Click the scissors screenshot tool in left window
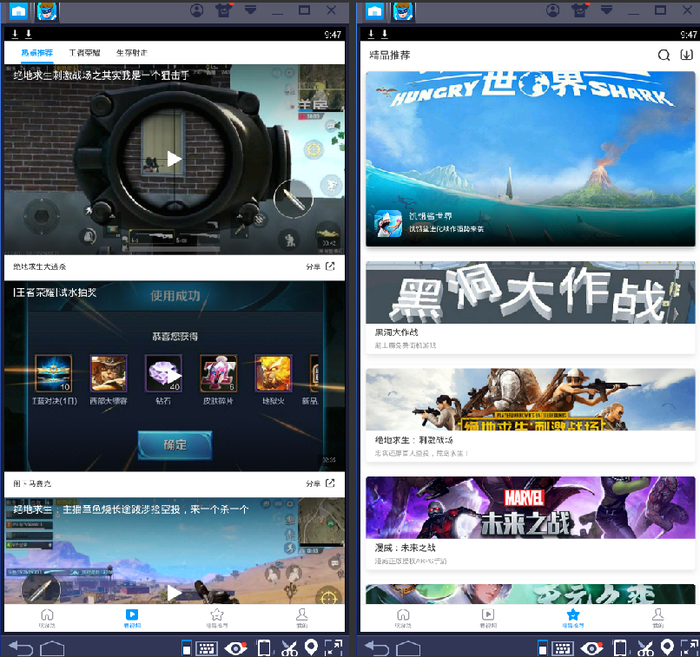Image resolution: width=700 pixels, height=657 pixels. tap(289, 648)
